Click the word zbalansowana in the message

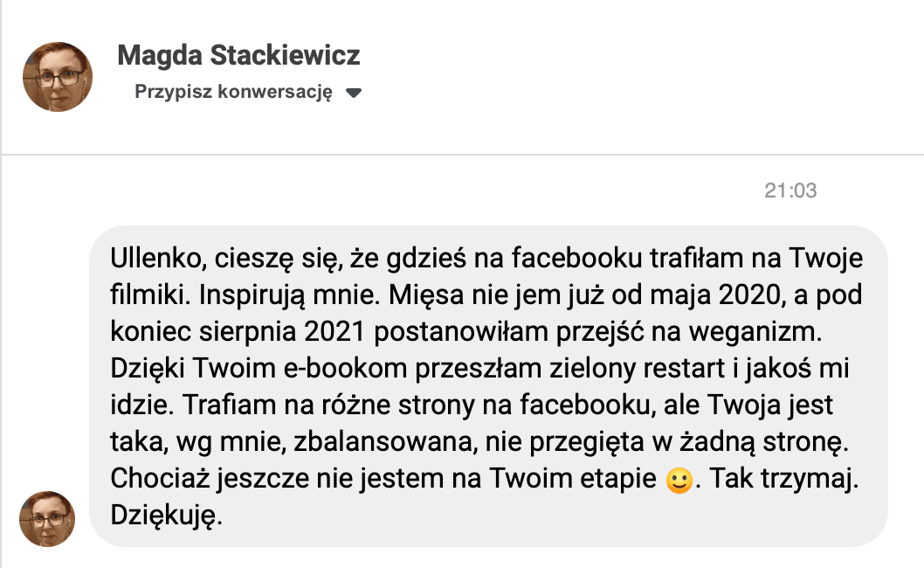point(385,442)
